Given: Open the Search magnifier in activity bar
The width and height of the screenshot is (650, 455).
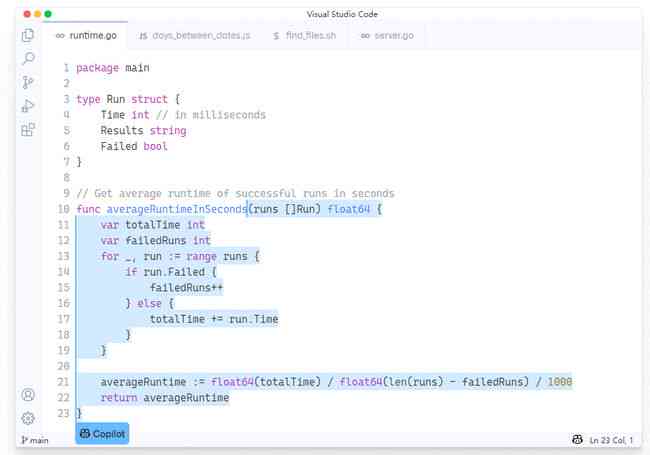Looking at the screenshot, I should coord(28,58).
